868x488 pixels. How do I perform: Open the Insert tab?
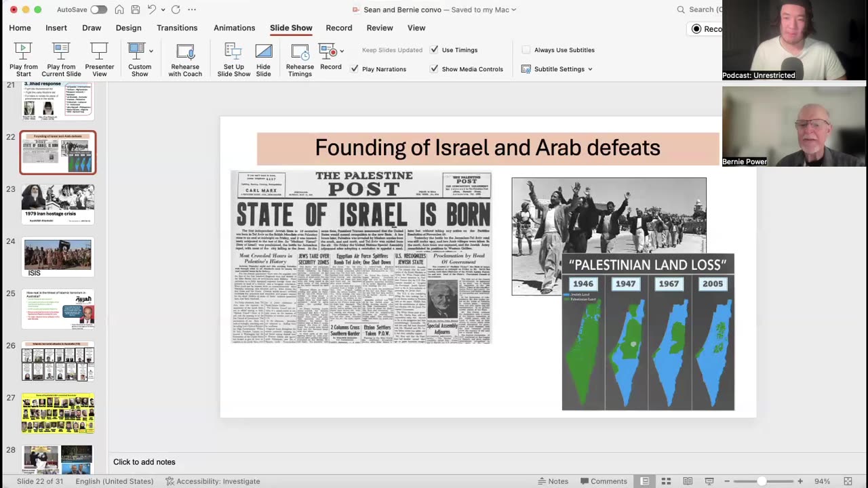(x=56, y=28)
